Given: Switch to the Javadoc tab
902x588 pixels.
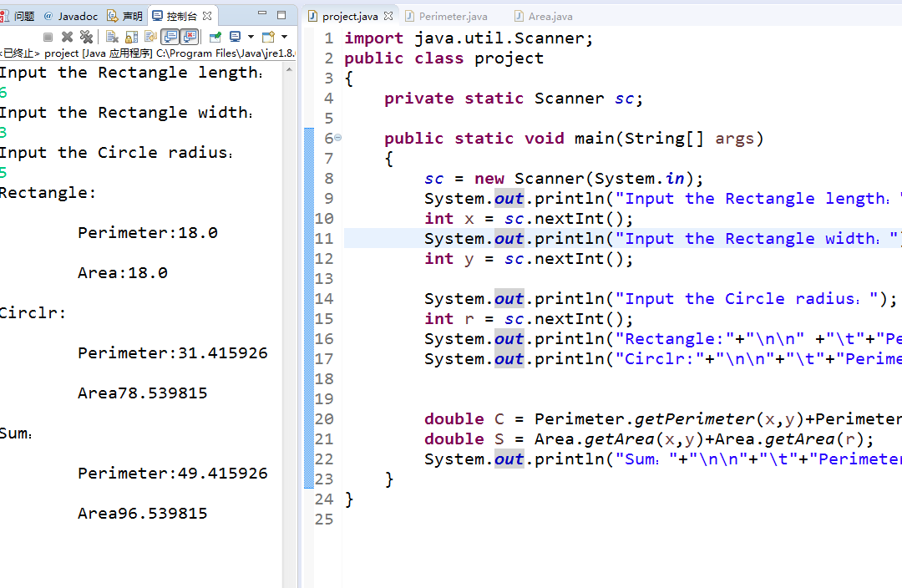Looking at the screenshot, I should point(71,16).
